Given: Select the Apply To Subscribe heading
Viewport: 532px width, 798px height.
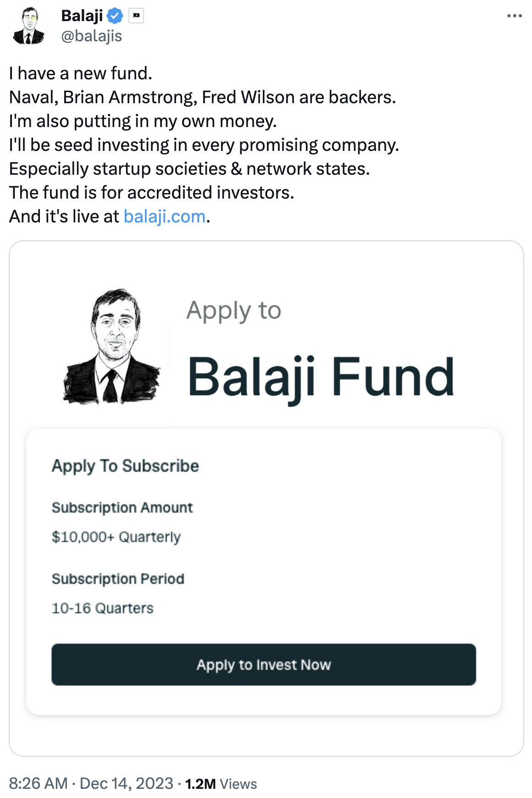Looking at the screenshot, I should coord(125,466).
